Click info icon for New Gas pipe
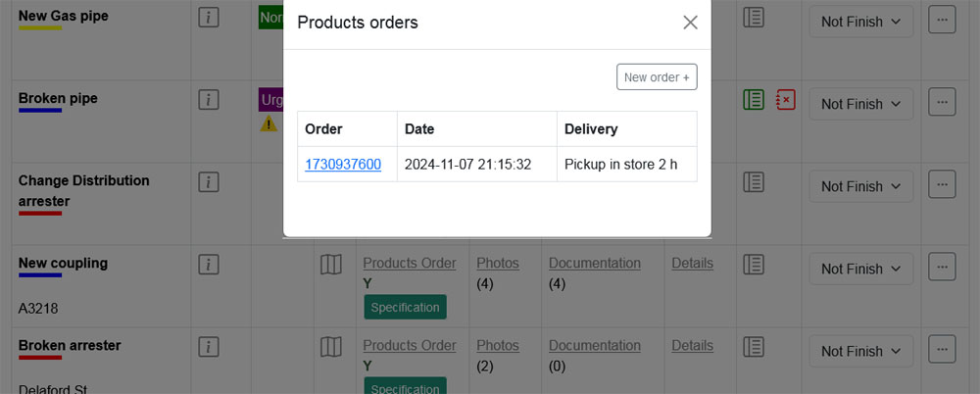Screen dimensions: 980x394 pos(208,17)
